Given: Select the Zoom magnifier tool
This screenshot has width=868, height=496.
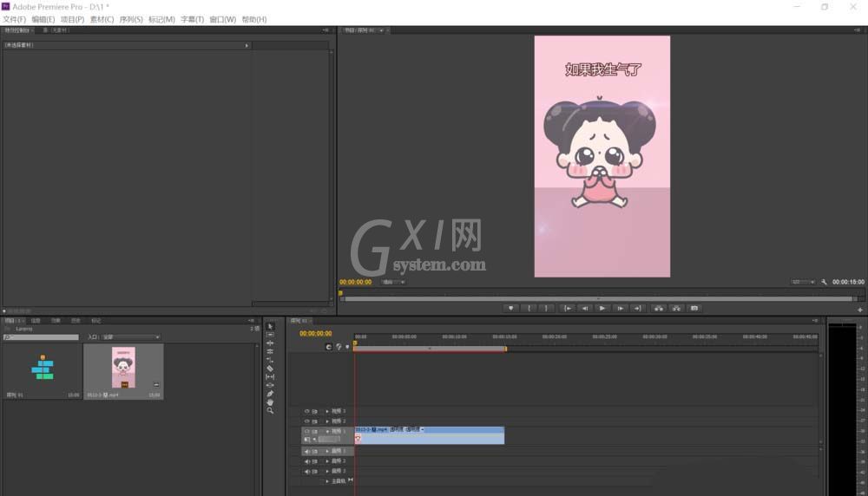Looking at the screenshot, I should pos(270,410).
